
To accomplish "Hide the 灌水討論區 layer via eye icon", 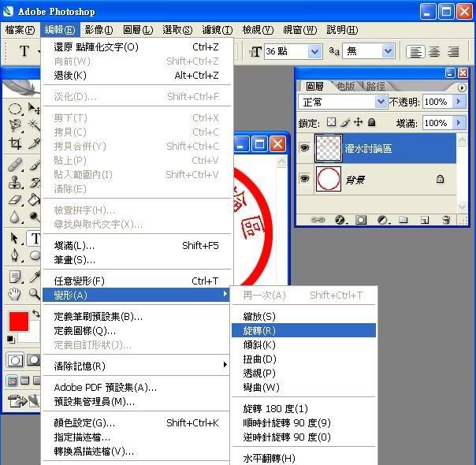I will pyautogui.click(x=304, y=148).
